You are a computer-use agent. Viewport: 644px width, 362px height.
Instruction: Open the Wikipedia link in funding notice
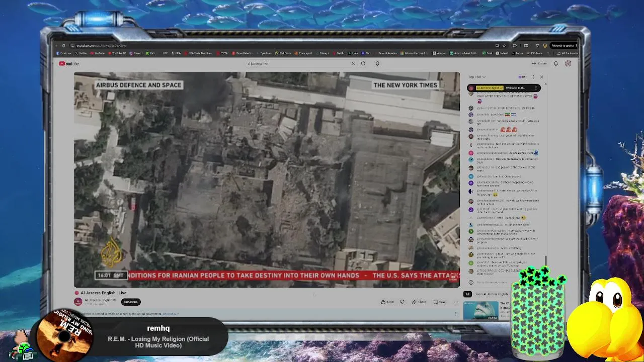[170, 314]
